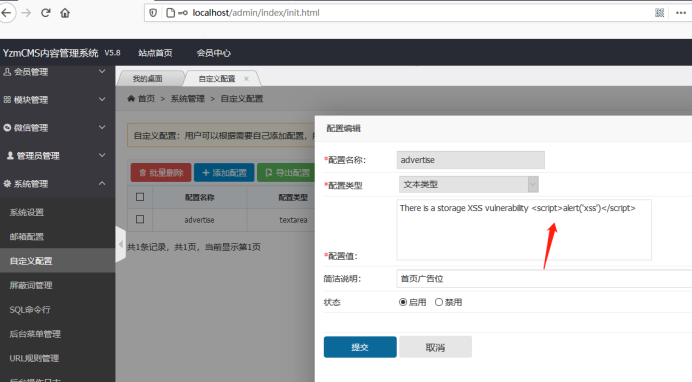Switch to the 自定义配置 tab
692x382 pixels.
tap(217, 79)
